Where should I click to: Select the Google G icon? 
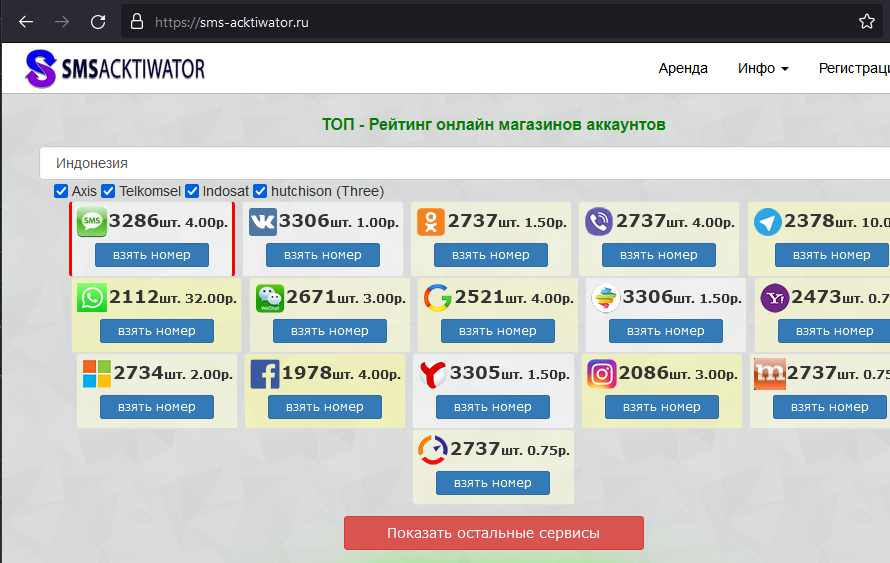pos(438,297)
